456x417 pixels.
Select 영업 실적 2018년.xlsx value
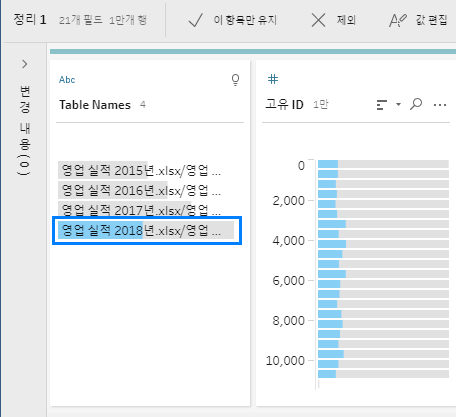pos(146,230)
